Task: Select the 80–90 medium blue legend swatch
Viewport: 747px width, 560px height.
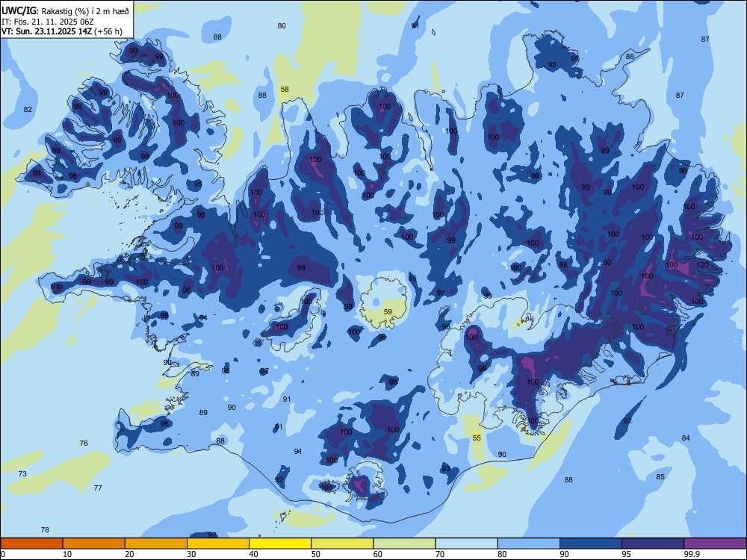Action: [529, 544]
